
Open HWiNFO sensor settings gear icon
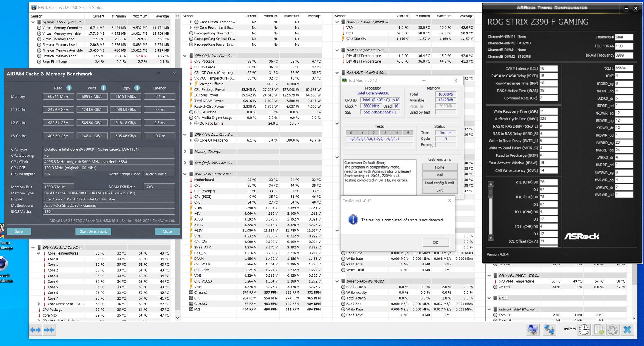pos(613,330)
